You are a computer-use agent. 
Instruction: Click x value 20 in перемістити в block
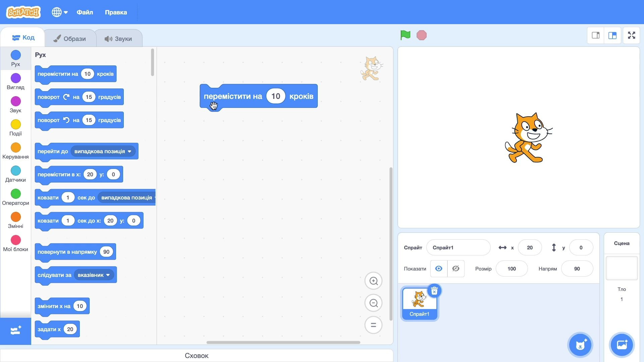pyautogui.click(x=90, y=174)
